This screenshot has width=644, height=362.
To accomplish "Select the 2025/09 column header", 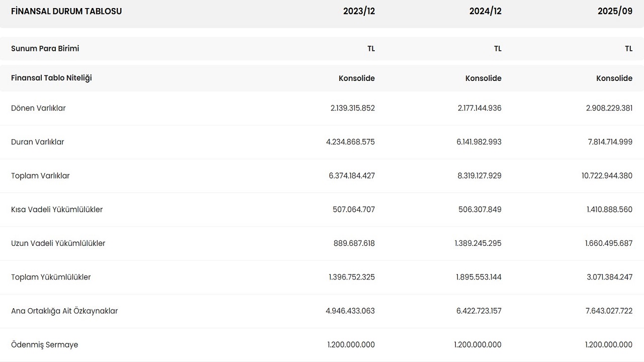I will pos(615,11).
